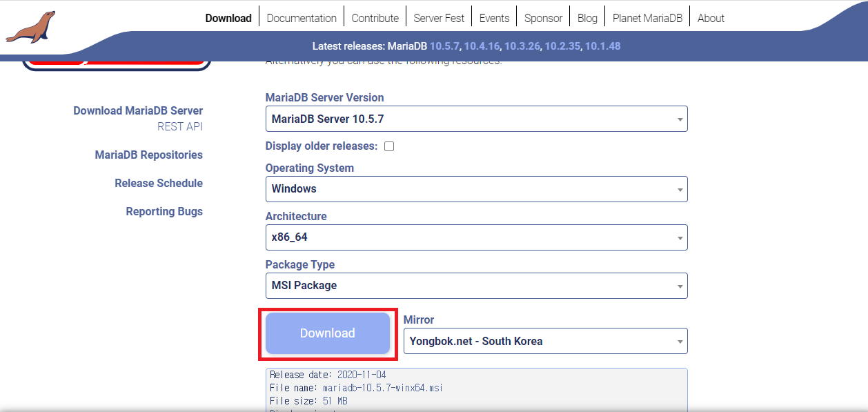Open the Download nav item
This screenshot has height=412, width=868.
pos(228,18)
